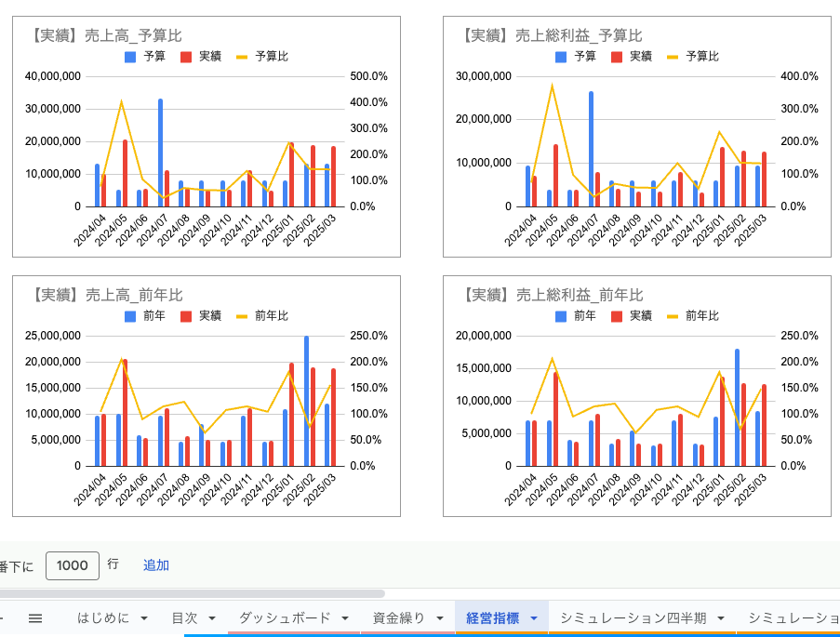Open dropdown arrow on ダッシュボード tab

point(345,618)
